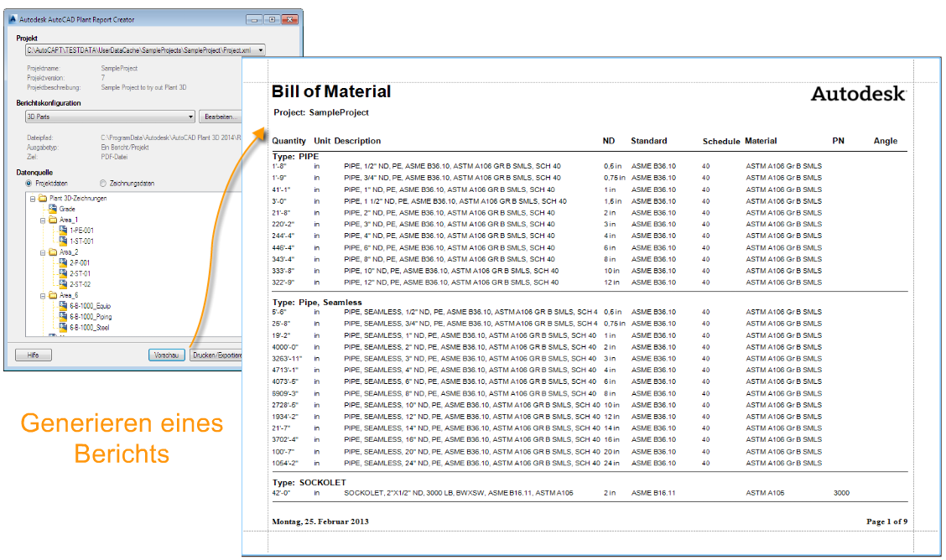Click the Autodesk logo in the report

coord(858,93)
